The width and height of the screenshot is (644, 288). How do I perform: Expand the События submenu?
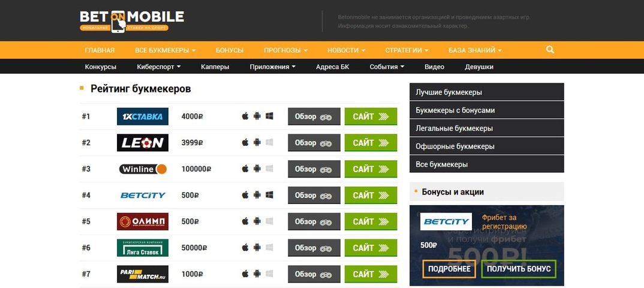coord(387,67)
